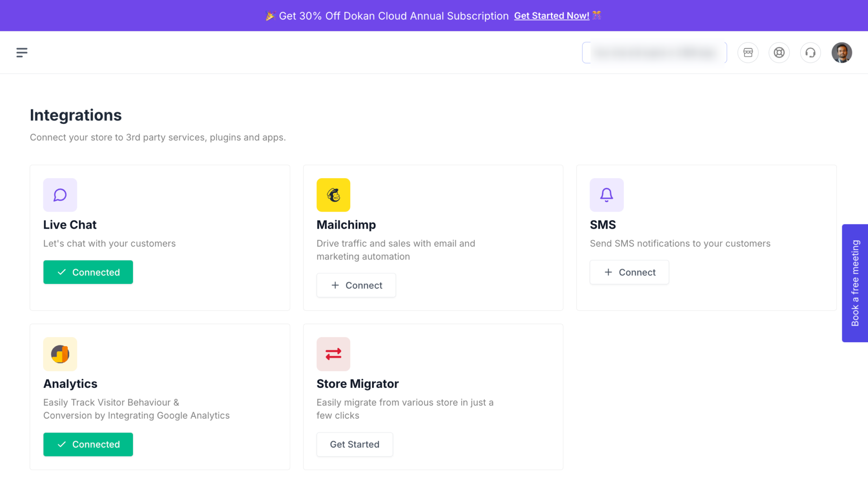868x499 pixels.
Task: Click the SMS card title
Action: pos(603,225)
